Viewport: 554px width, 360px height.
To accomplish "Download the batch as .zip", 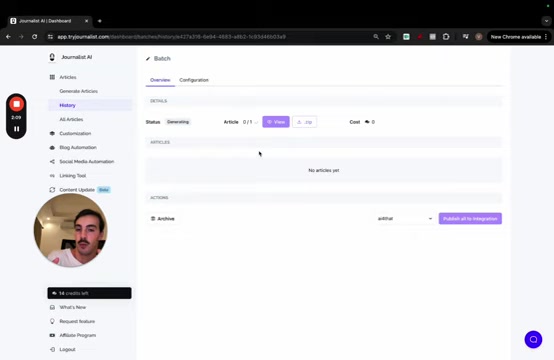I will [305, 122].
